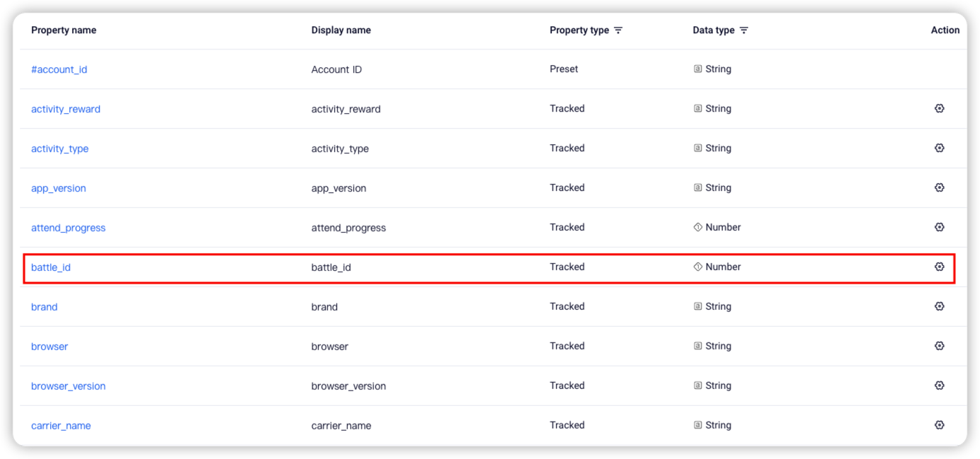This screenshot has height=459, width=980.
Task: Click the app_version property link
Action: [x=59, y=188]
